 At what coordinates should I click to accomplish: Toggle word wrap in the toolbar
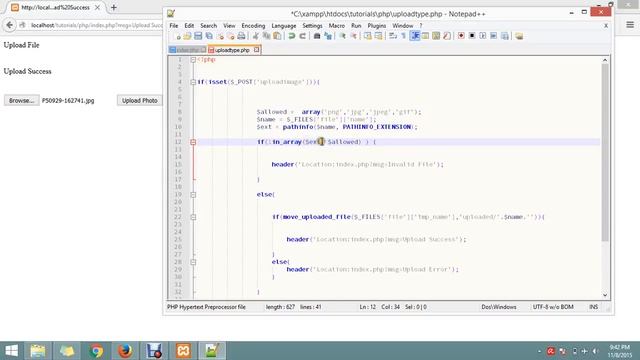pyautogui.click(x=393, y=36)
